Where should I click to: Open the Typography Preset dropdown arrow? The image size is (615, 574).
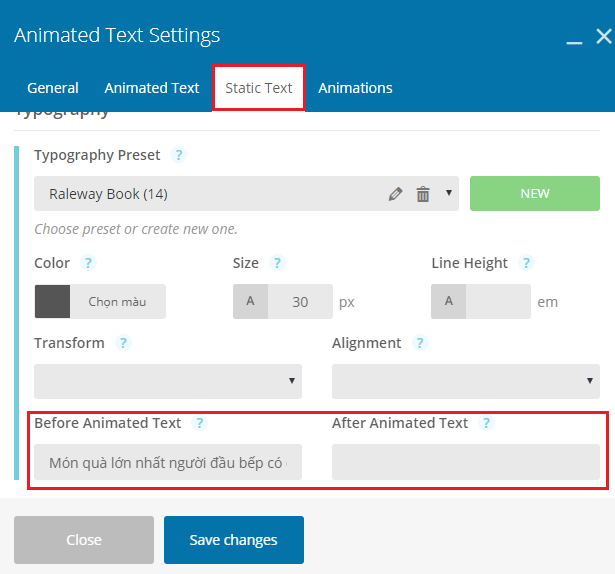coord(448,194)
